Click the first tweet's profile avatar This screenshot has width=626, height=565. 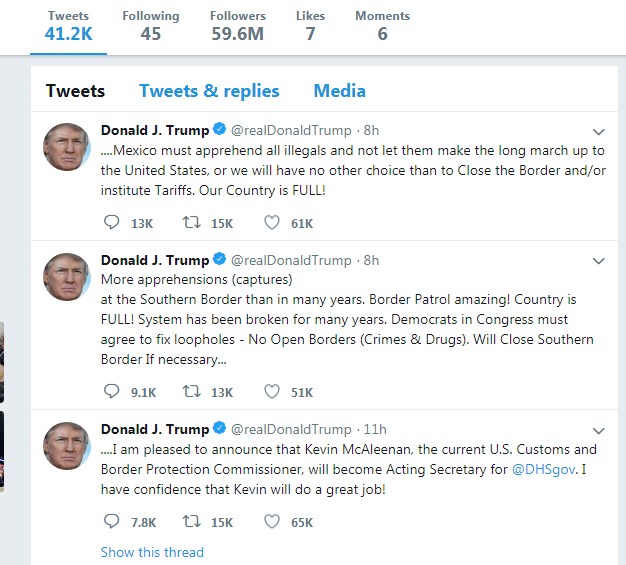(x=67, y=148)
